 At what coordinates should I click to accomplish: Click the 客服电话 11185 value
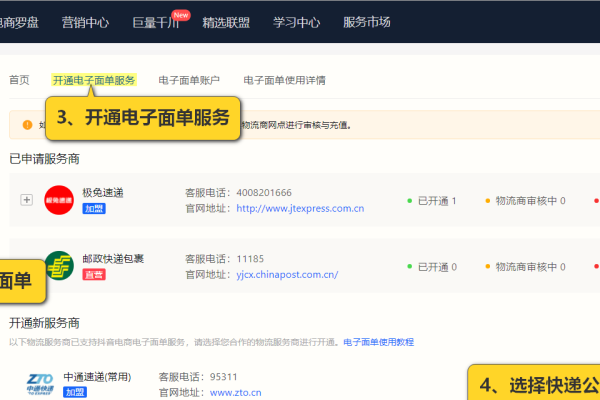coord(250,259)
